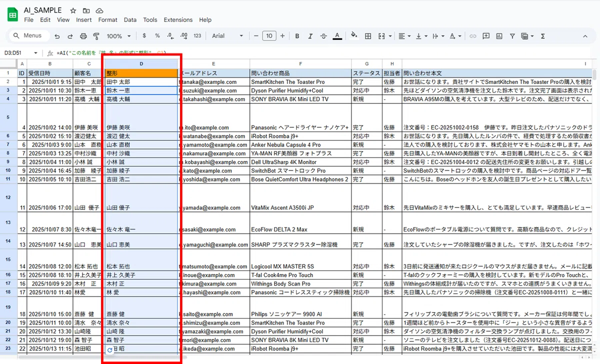Viewport: 600px width, 364px height.
Task: Click the merge cells icon
Action: click(x=382, y=36)
